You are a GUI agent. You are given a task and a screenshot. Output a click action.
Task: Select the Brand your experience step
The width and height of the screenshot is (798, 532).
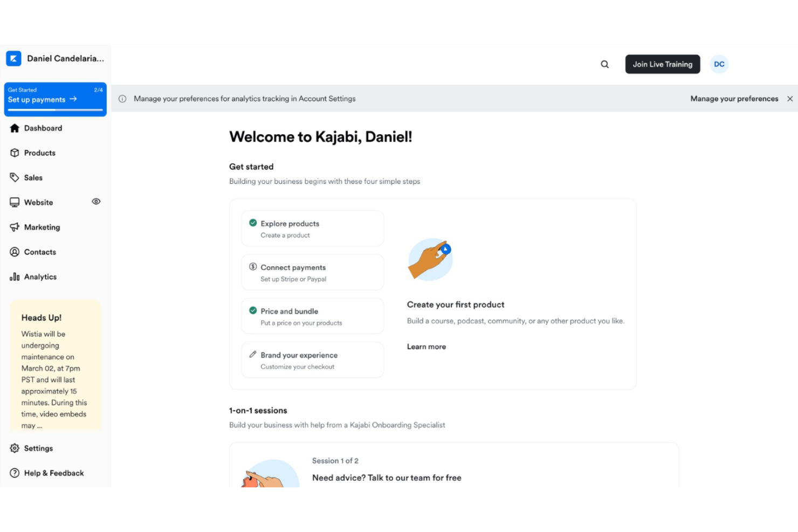pyautogui.click(x=313, y=360)
